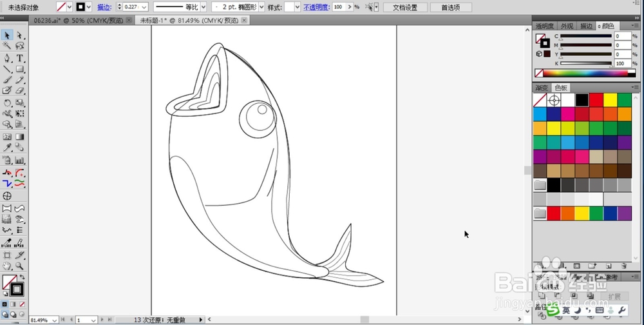Select the Gradient tool
Viewport: 644px width, 325px height.
(19, 137)
